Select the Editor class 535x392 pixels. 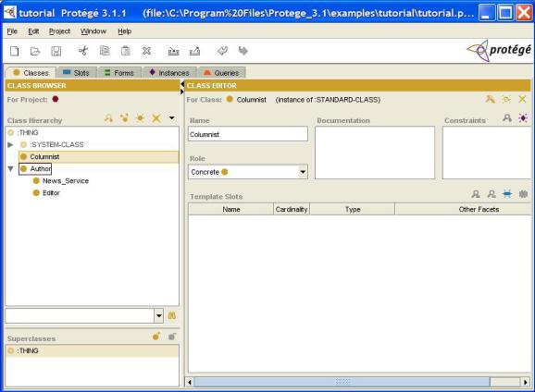tap(46, 193)
